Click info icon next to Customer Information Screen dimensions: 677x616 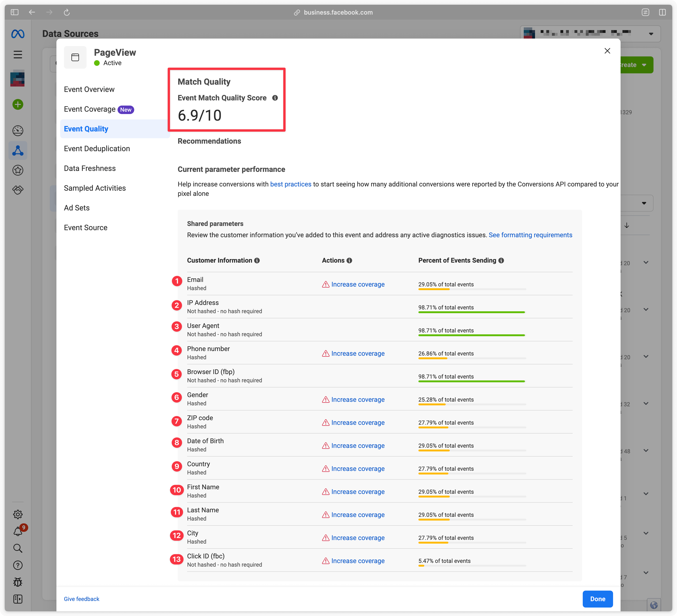point(257,261)
